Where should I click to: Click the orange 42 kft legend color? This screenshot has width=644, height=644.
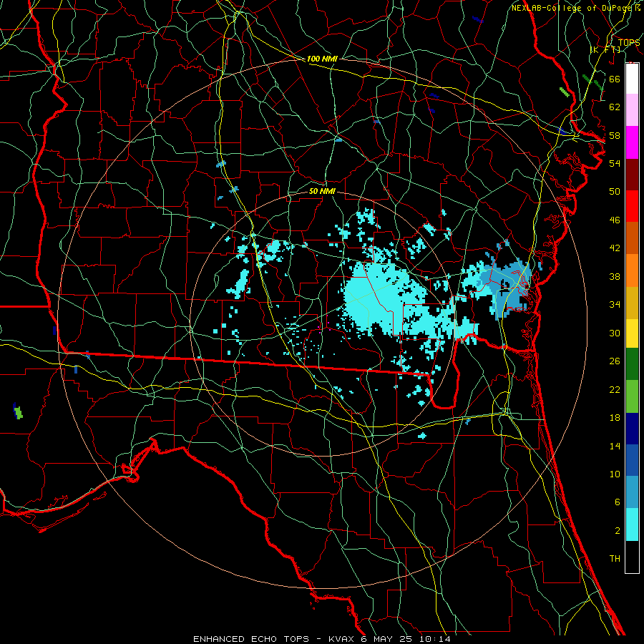point(632,270)
